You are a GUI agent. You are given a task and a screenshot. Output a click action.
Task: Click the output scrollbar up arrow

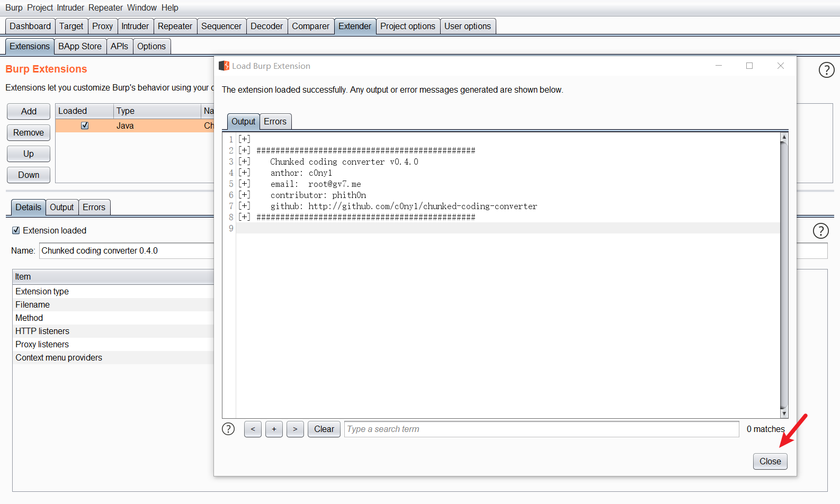pos(784,137)
